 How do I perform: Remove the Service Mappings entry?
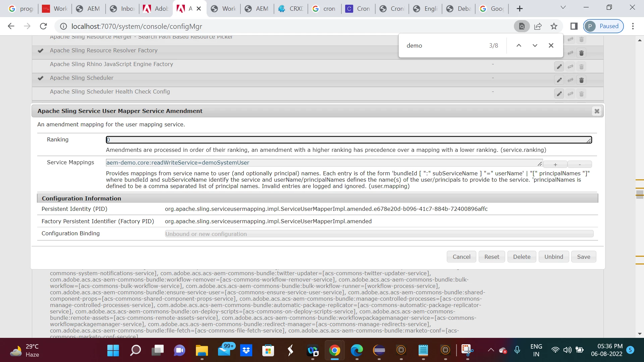tap(580, 164)
